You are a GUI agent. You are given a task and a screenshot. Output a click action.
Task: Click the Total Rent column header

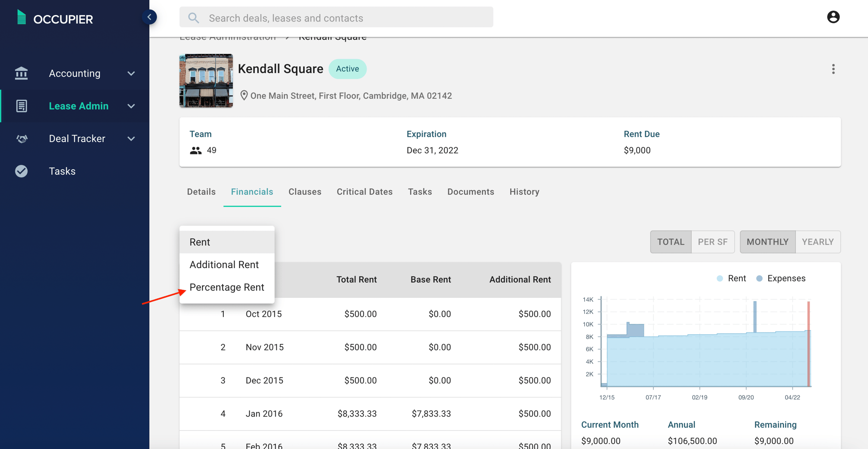(x=356, y=280)
